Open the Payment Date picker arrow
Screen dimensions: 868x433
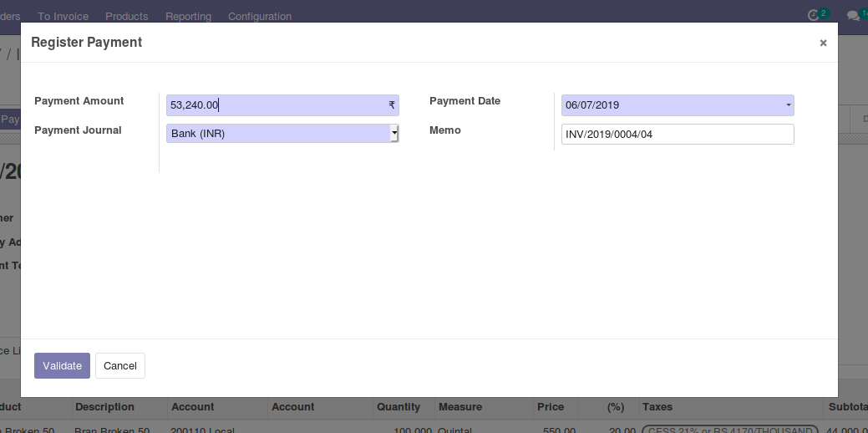coord(788,105)
